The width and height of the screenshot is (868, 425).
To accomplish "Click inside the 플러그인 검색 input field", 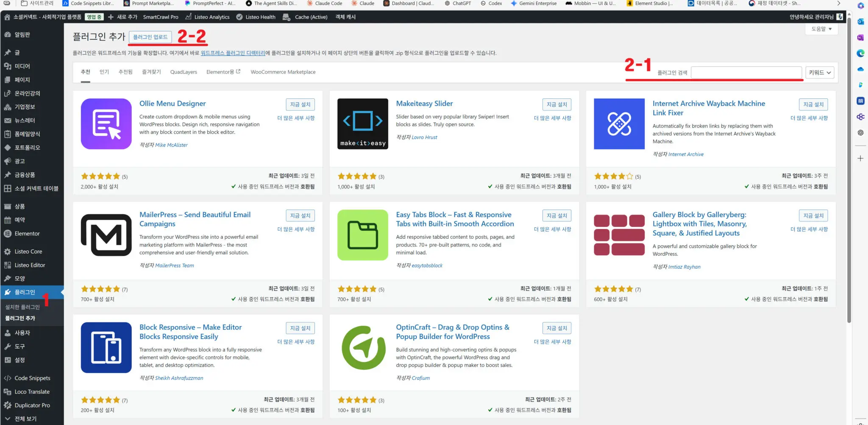I will point(746,73).
